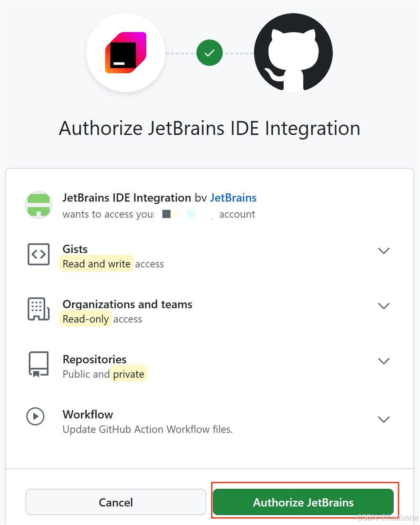Open the JetBrains developer profile link
420x525 pixels.
pyautogui.click(x=233, y=197)
